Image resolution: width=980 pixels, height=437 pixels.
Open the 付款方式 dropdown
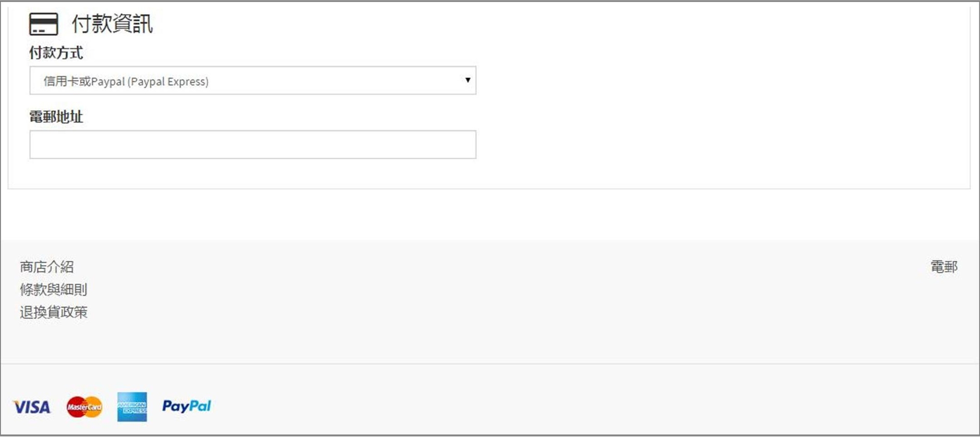(x=252, y=81)
